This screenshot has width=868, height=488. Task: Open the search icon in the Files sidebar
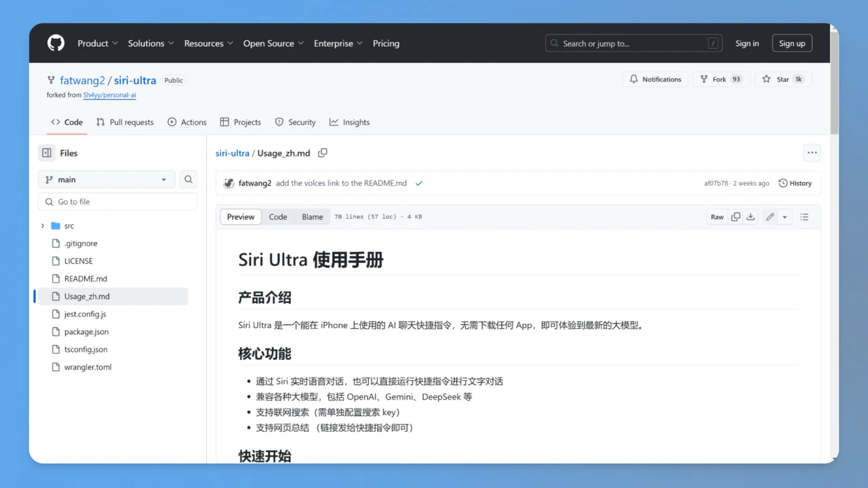tap(188, 179)
